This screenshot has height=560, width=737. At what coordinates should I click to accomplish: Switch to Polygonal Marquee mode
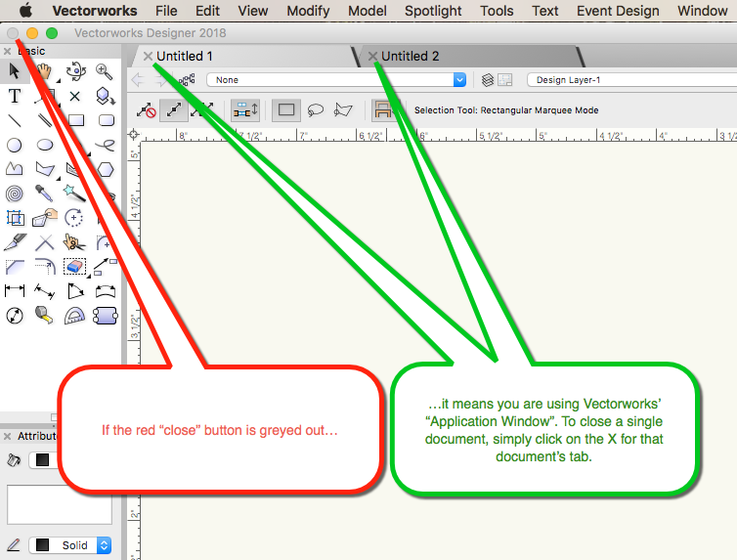pos(344,110)
